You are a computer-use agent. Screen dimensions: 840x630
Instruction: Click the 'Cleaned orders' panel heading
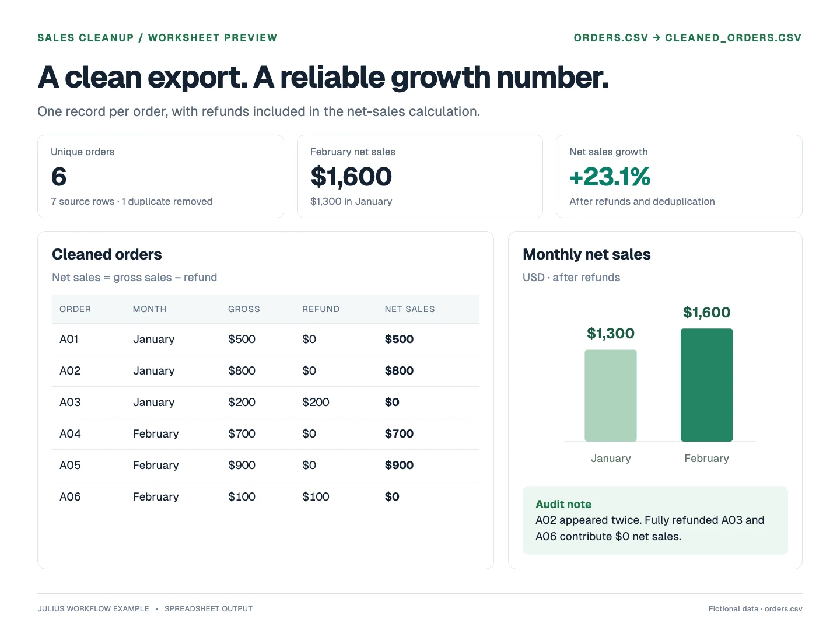(x=107, y=255)
